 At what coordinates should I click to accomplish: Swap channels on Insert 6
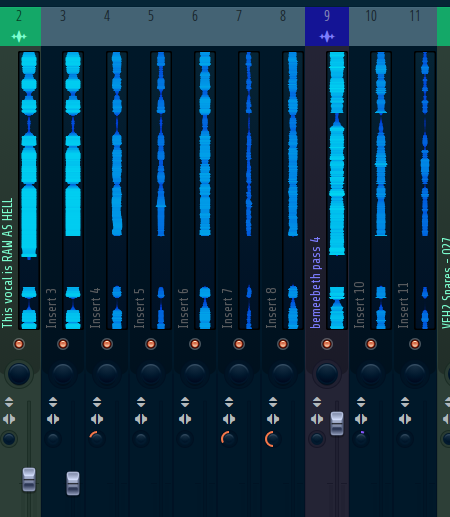coord(185,419)
